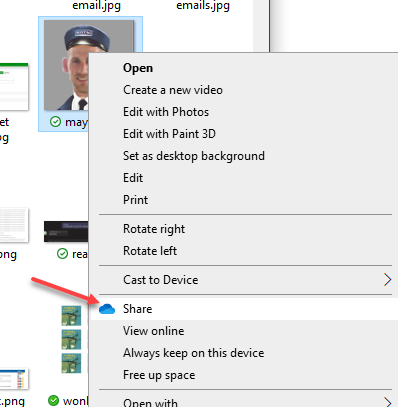Select Always keep on this device

click(x=193, y=353)
